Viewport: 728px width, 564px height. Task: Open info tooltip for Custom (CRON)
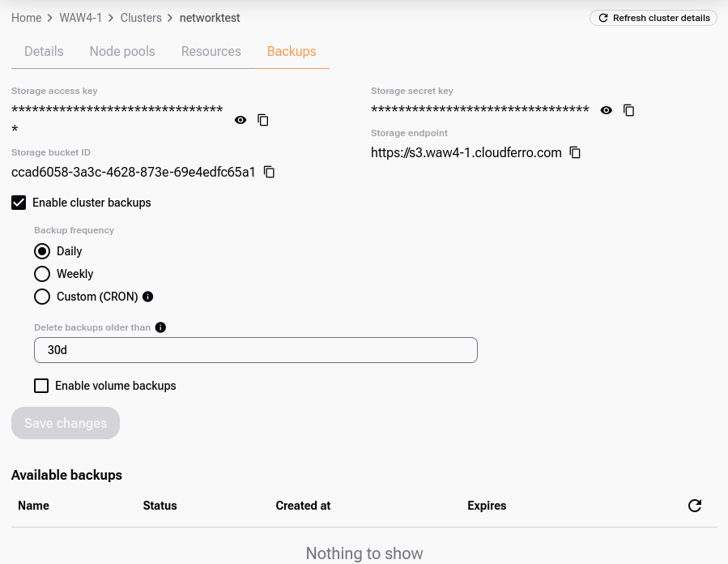[x=147, y=297]
